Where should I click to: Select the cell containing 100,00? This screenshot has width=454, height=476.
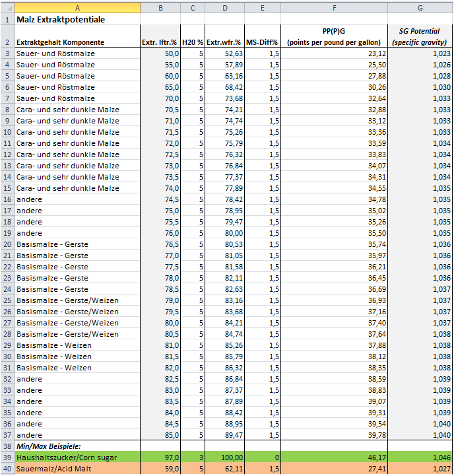click(225, 458)
